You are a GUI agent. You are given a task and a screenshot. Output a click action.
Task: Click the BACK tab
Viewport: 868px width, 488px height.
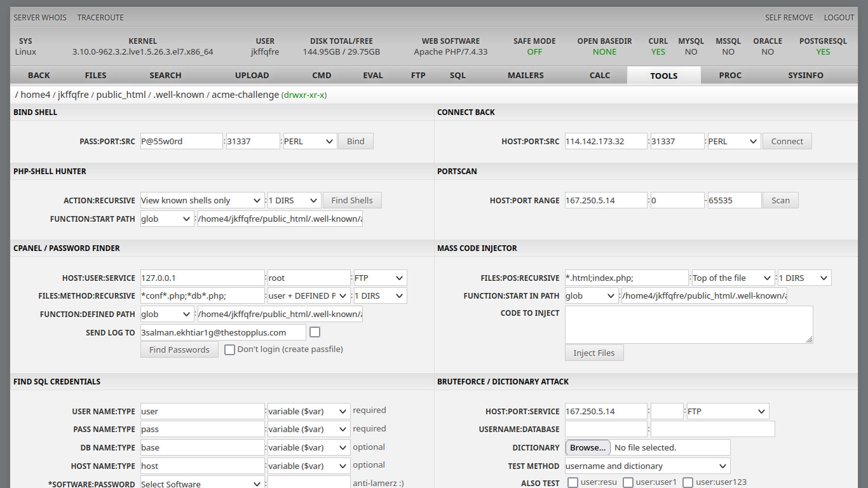coord(39,75)
